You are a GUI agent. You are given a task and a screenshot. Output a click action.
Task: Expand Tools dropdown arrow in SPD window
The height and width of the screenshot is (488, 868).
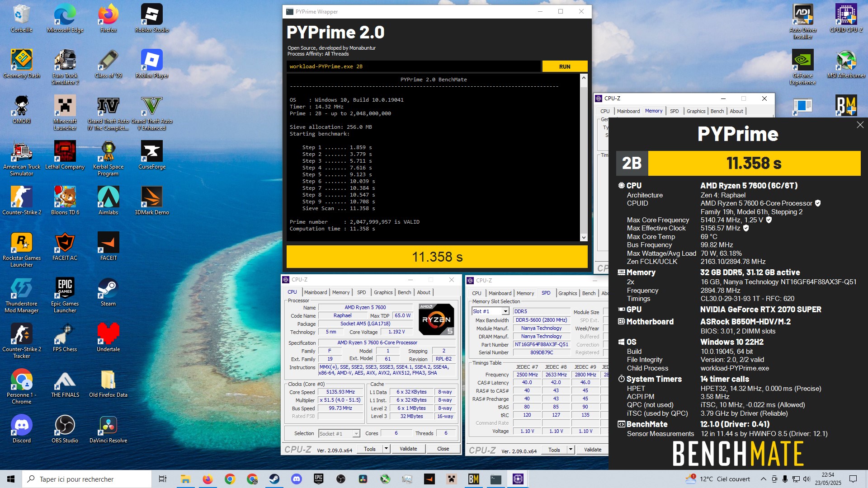571,450
